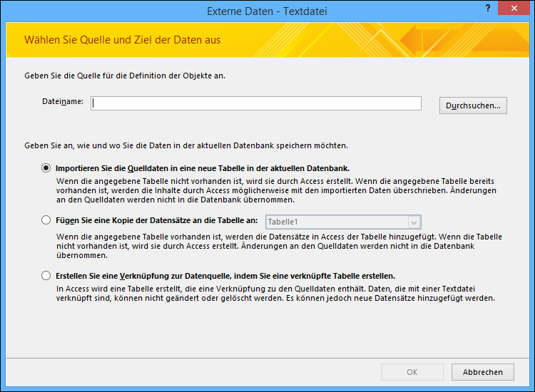Click heading Wählen Sie Quelle und Ziel

122,40
